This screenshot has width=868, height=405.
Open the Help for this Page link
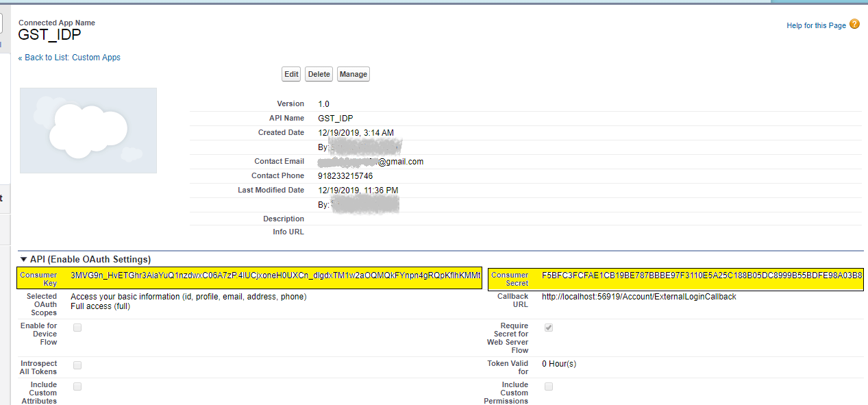click(816, 25)
